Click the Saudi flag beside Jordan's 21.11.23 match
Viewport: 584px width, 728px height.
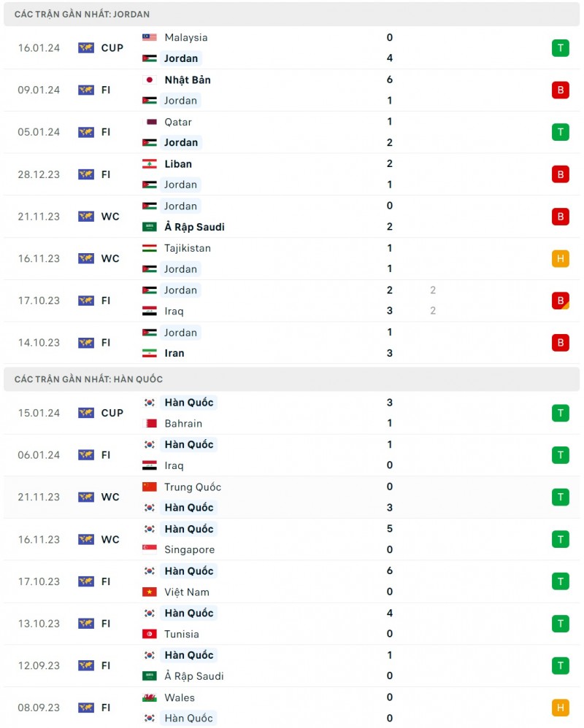pos(150,228)
